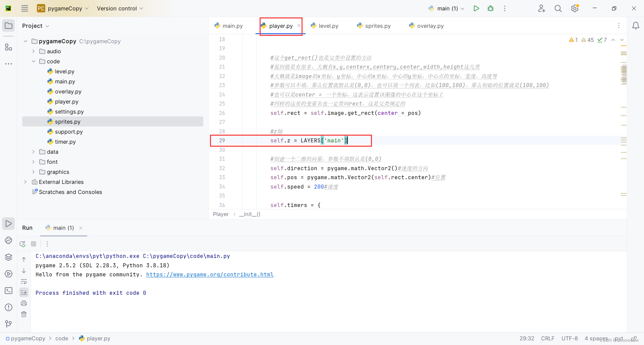
Task: Open run configuration main (1) dropdown
Action: click(x=446, y=8)
